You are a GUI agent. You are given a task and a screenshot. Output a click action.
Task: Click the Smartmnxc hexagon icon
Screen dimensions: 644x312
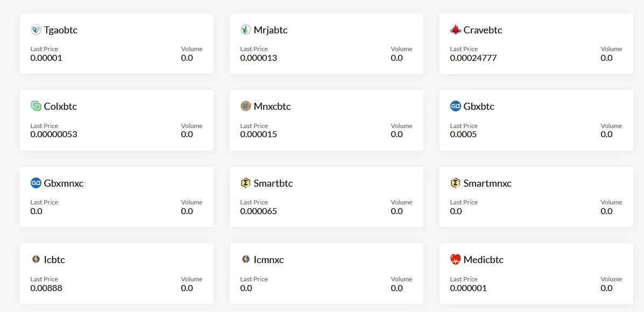456,183
